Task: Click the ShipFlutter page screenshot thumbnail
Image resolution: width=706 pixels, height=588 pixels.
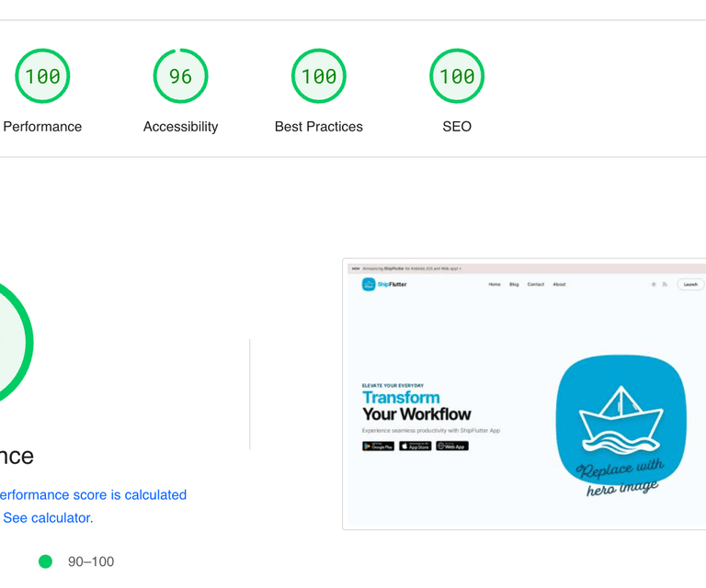Action: [x=524, y=394]
